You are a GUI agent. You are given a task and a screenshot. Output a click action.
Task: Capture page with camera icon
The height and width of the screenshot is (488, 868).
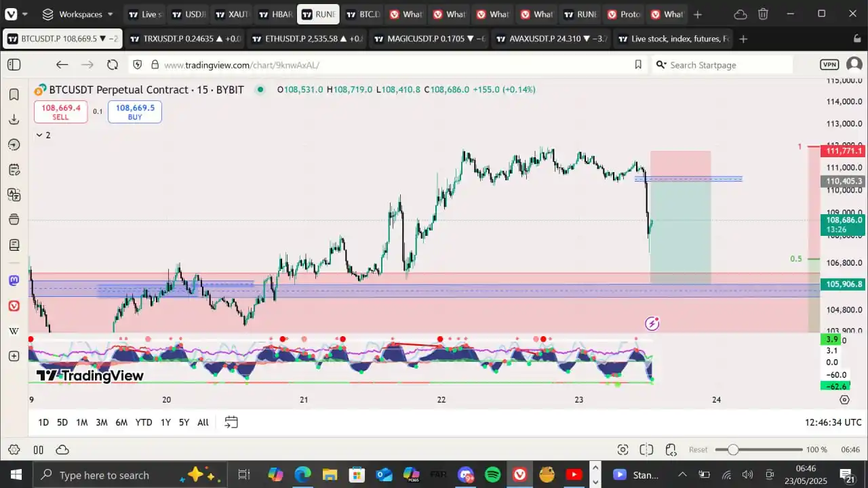(x=623, y=449)
